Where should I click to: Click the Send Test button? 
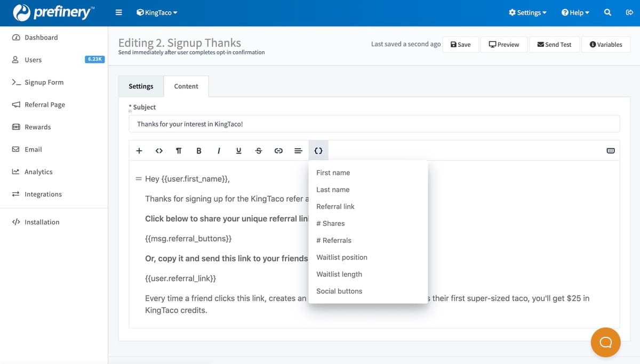coord(554,44)
